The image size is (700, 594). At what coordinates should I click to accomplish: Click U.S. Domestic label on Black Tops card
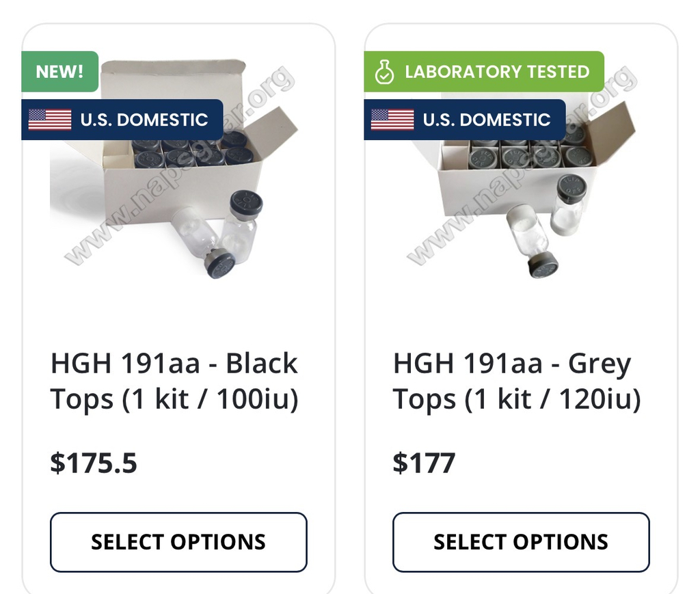[144, 120]
